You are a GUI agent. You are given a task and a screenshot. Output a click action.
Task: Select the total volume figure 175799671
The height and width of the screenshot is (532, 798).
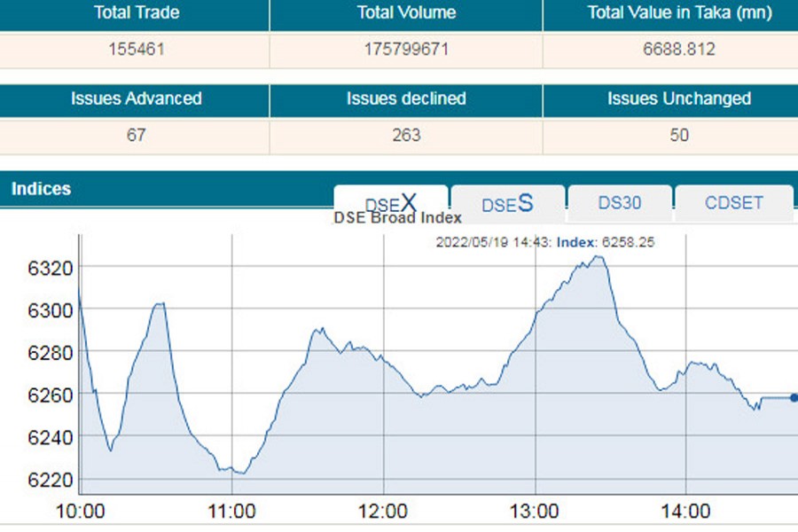[406, 50]
